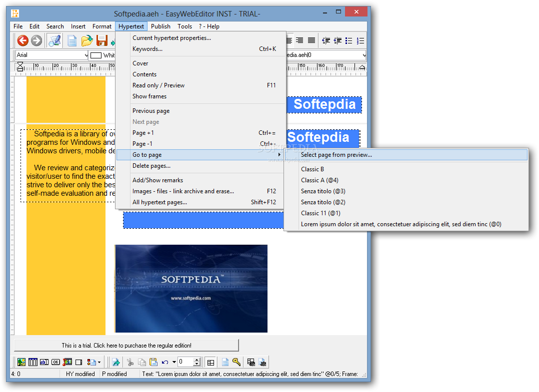
Task: Click the objects list icon in the bottom toolbar
Action: coord(91,362)
